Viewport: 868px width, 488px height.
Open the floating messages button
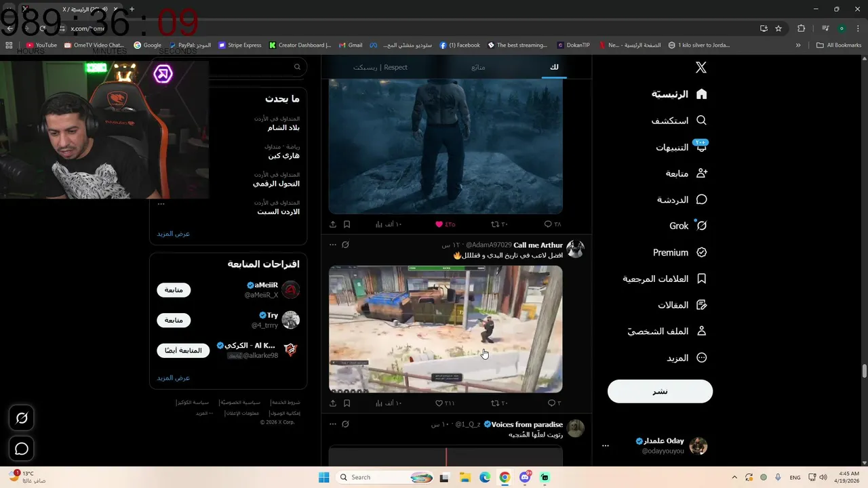(22, 449)
